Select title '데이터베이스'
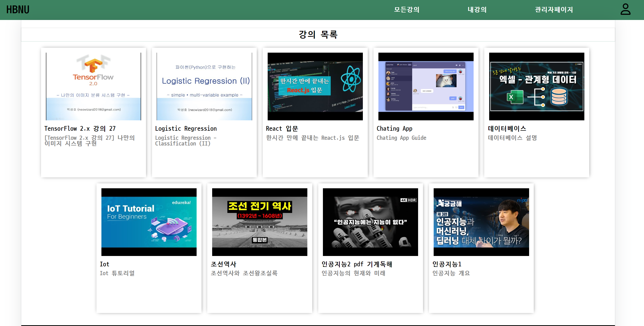644x326 pixels. click(507, 129)
